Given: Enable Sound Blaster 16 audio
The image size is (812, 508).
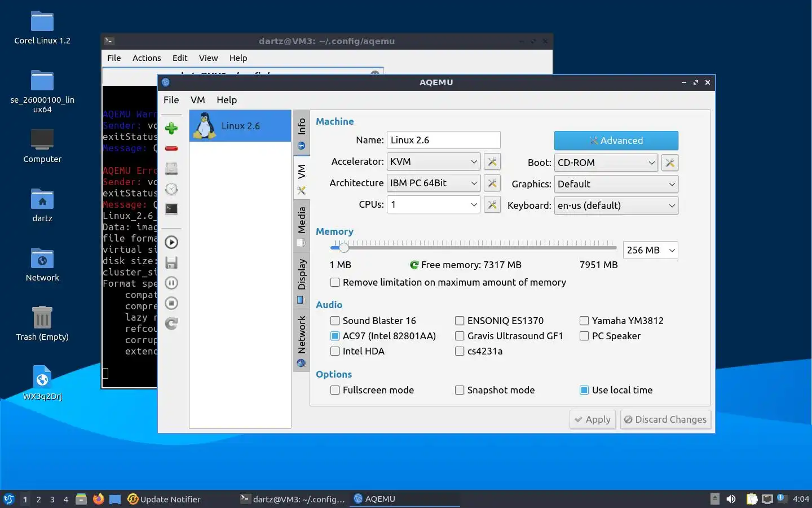Looking at the screenshot, I should click(335, 321).
